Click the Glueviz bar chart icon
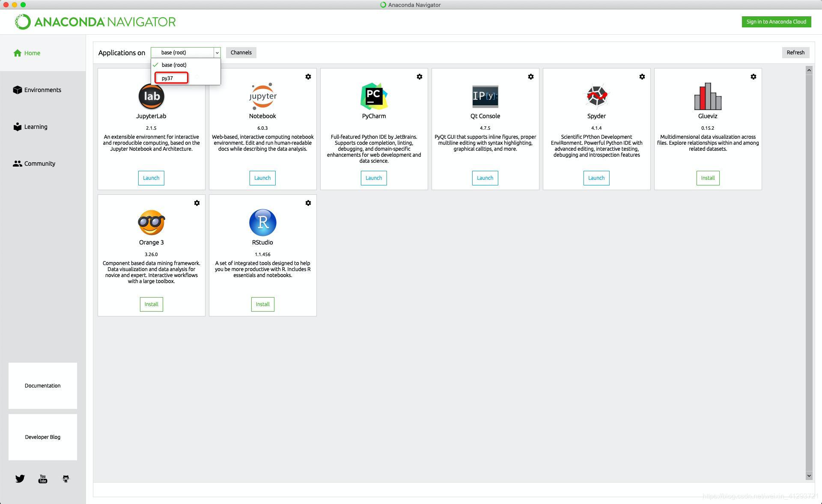The width and height of the screenshot is (822, 504). tap(708, 96)
